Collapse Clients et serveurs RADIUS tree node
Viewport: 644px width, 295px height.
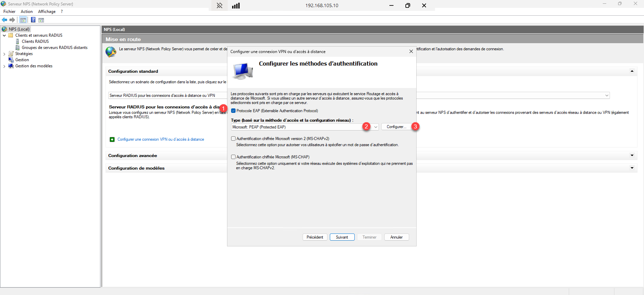pos(4,35)
